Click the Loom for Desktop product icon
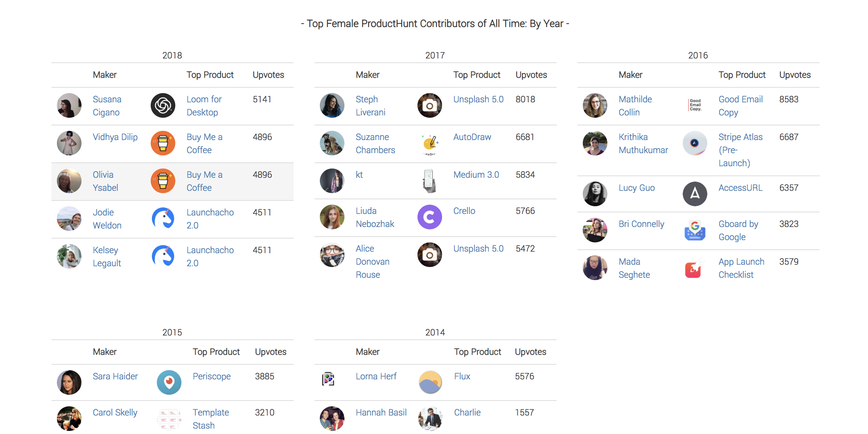868x434 pixels. coord(163,105)
